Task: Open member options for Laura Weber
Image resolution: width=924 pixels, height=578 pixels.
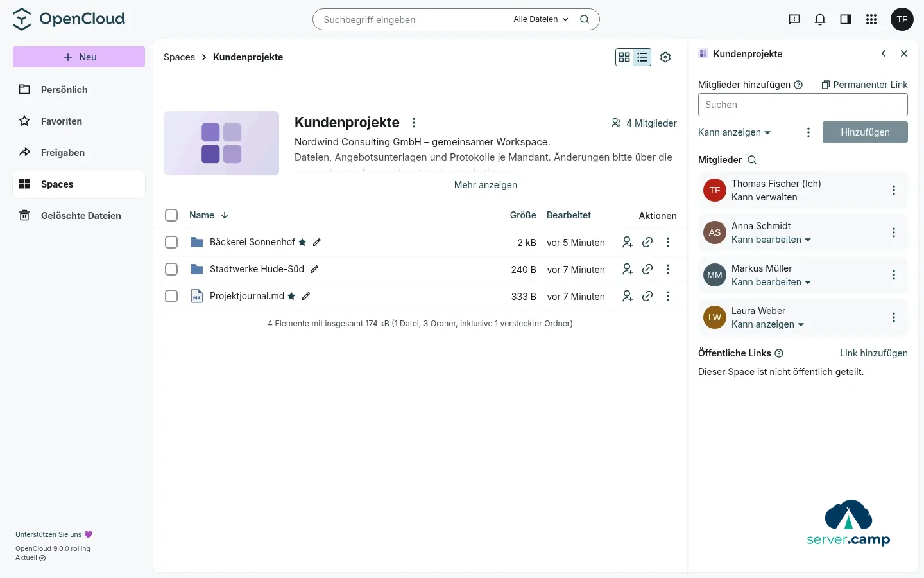Action: coord(894,317)
